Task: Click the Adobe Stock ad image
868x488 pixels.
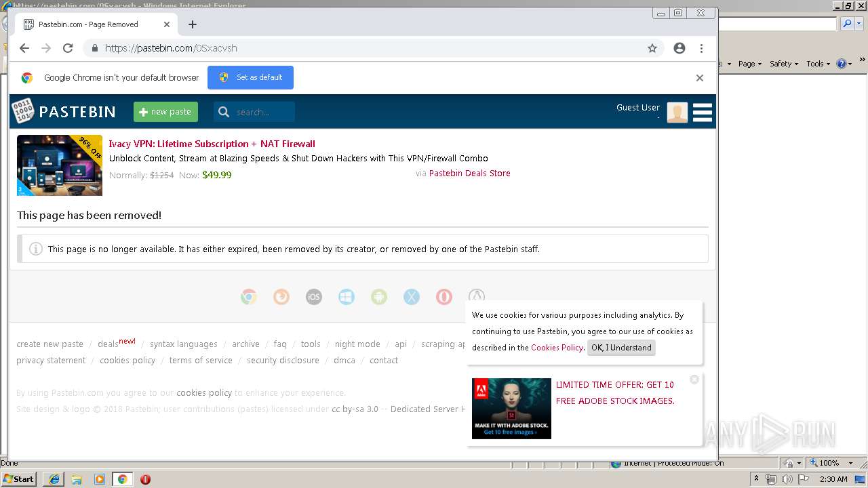Action: pos(511,409)
